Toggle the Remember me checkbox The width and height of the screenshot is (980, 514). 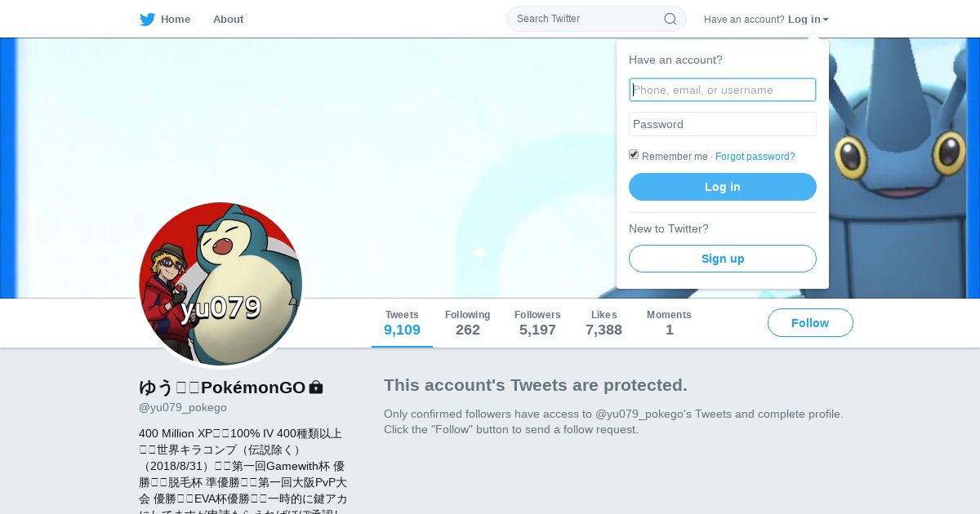(x=634, y=154)
